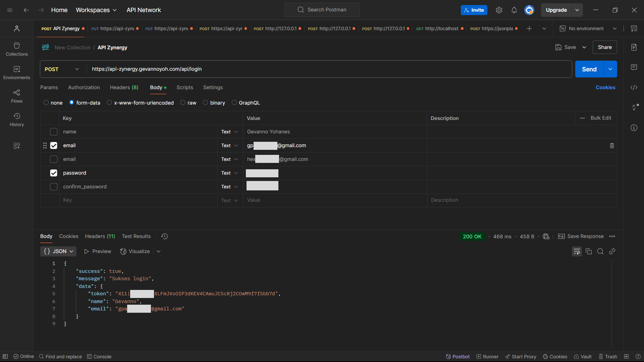644x362 pixels.
Task: Open the Cookies link under Send
Action: click(x=605, y=87)
